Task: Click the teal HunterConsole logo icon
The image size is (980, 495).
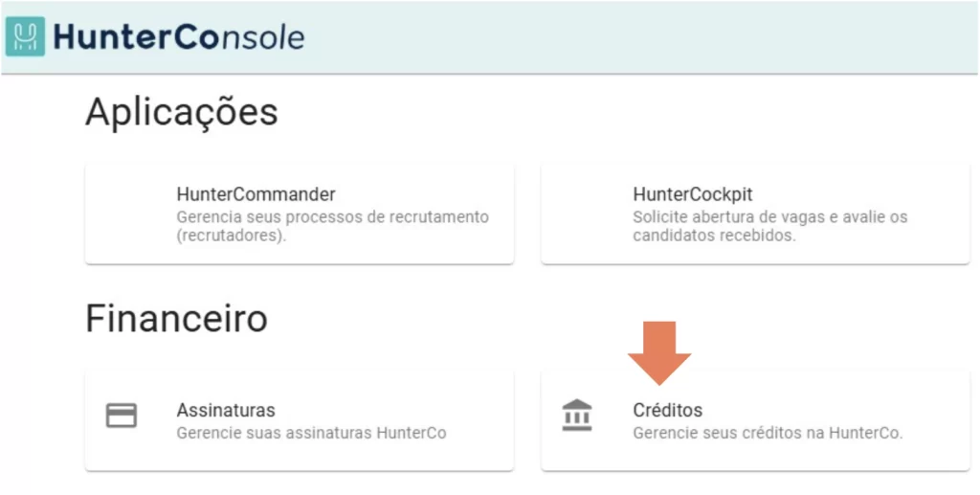Action: tap(25, 37)
